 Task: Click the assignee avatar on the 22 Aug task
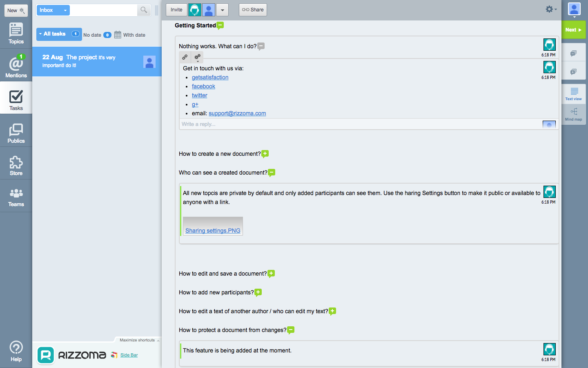[149, 62]
